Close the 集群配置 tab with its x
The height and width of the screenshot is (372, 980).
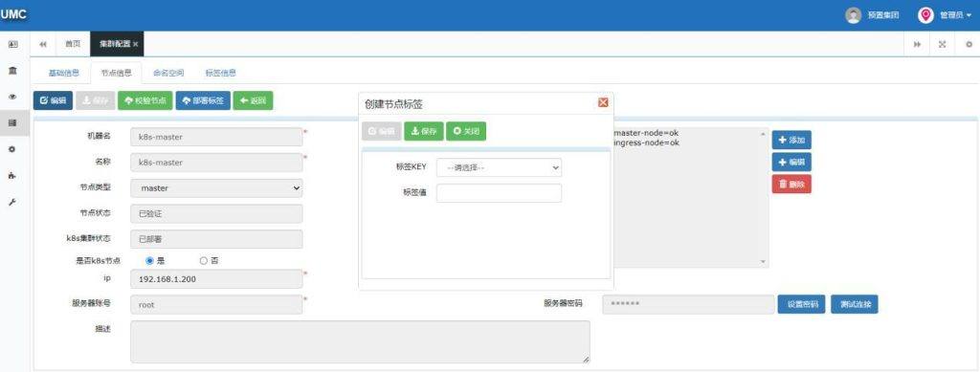pyautogui.click(x=136, y=44)
